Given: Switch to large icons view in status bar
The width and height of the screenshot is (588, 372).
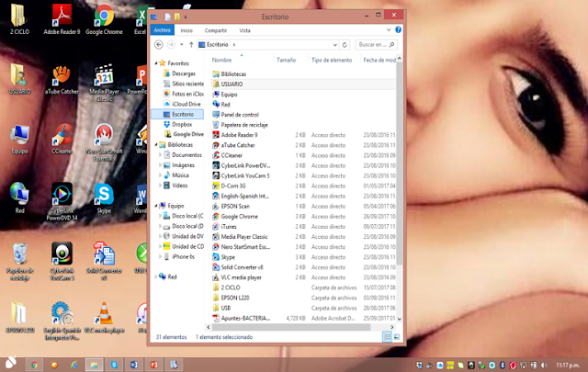Looking at the screenshot, I should coord(397,337).
